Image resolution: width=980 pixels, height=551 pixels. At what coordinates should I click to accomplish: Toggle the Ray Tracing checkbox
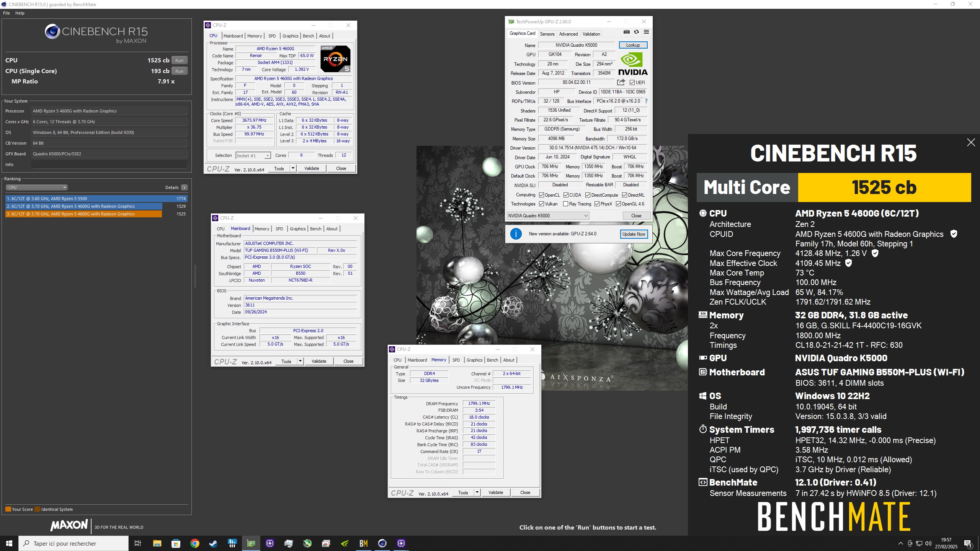565,204
